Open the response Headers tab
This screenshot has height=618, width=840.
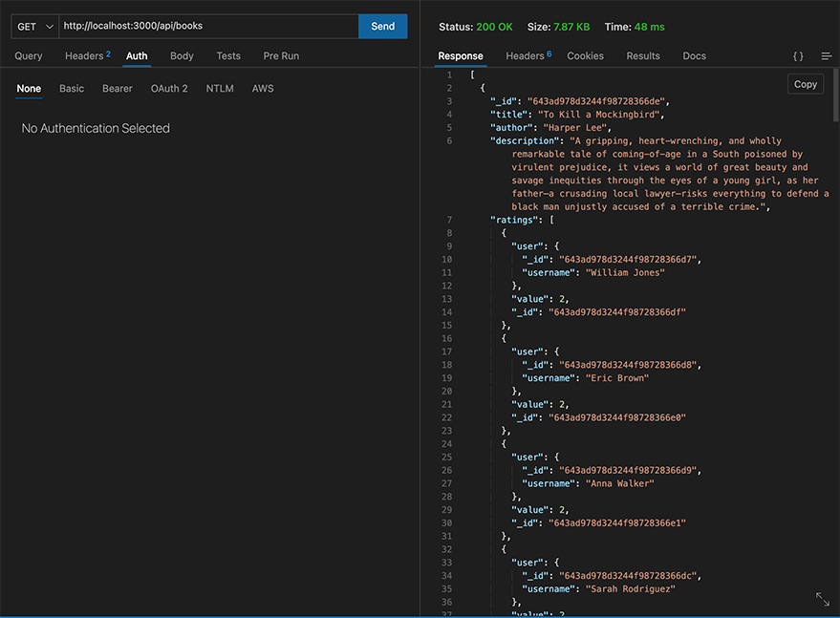[x=528, y=55]
